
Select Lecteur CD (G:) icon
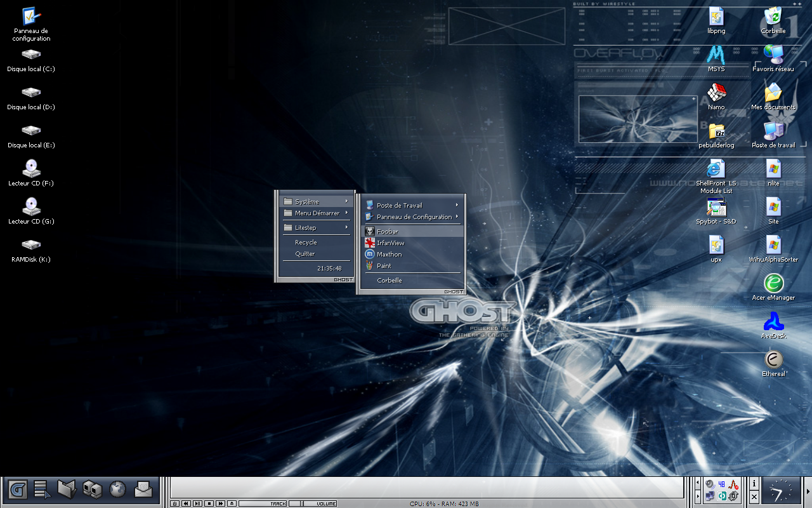tap(31, 211)
